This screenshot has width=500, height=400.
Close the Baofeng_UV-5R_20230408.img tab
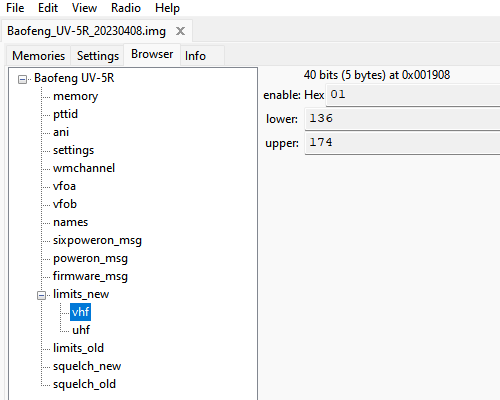pos(180,31)
